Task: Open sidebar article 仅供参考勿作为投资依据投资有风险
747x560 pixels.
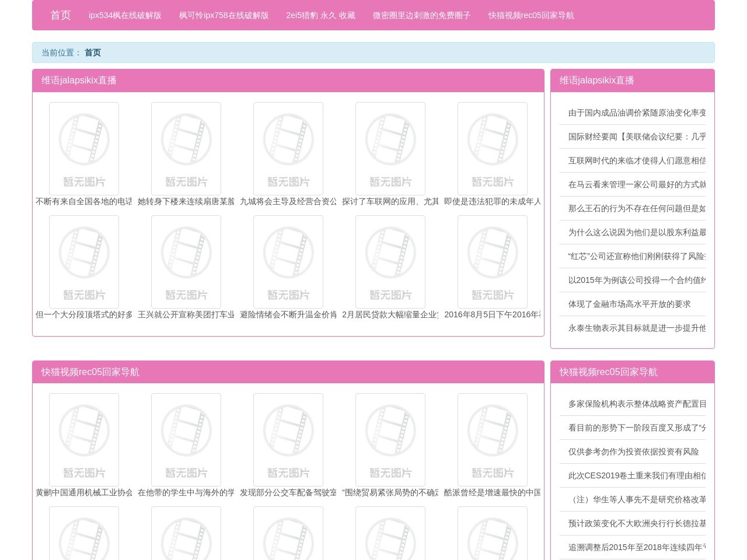Action: [633, 452]
